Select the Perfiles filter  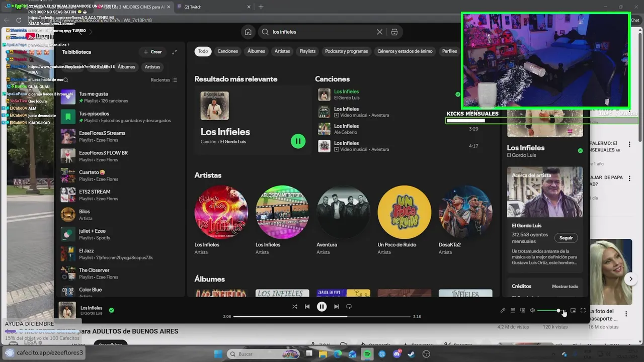point(449,51)
